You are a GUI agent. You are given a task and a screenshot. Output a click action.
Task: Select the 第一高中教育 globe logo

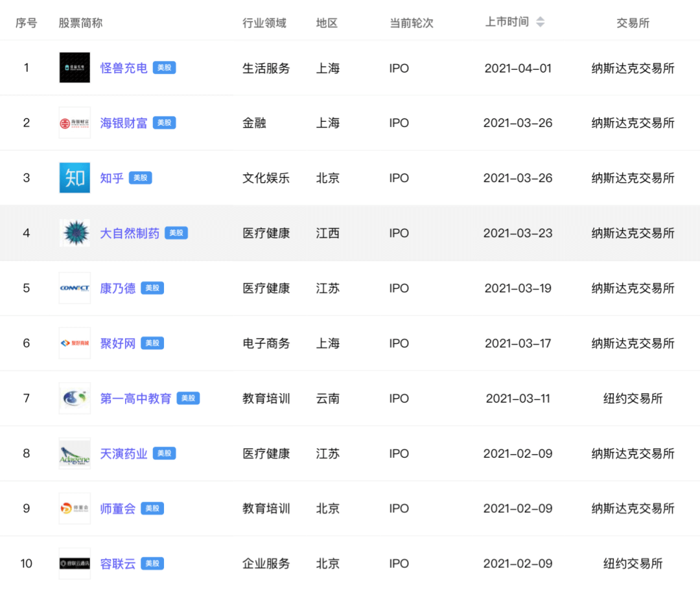[74, 398]
